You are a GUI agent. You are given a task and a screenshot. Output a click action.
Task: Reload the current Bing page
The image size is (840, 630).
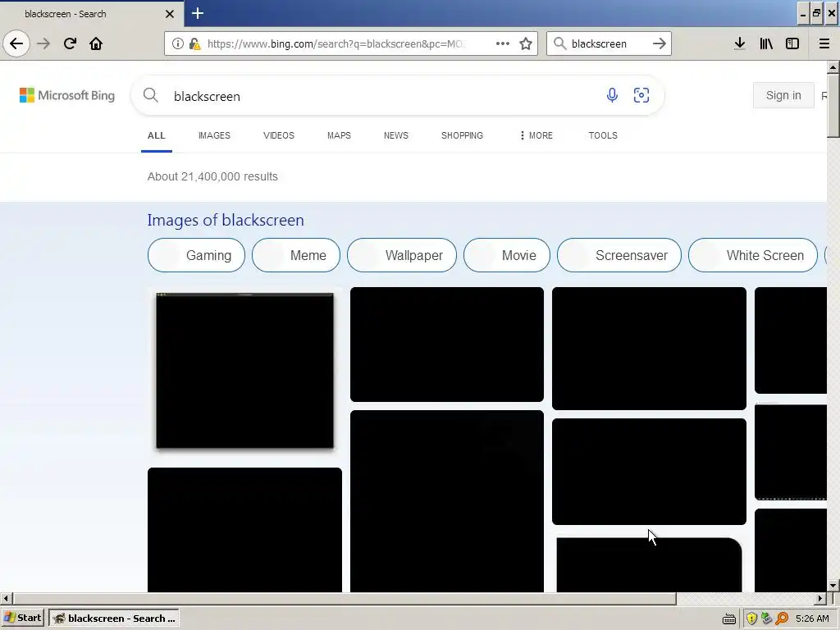click(x=70, y=43)
